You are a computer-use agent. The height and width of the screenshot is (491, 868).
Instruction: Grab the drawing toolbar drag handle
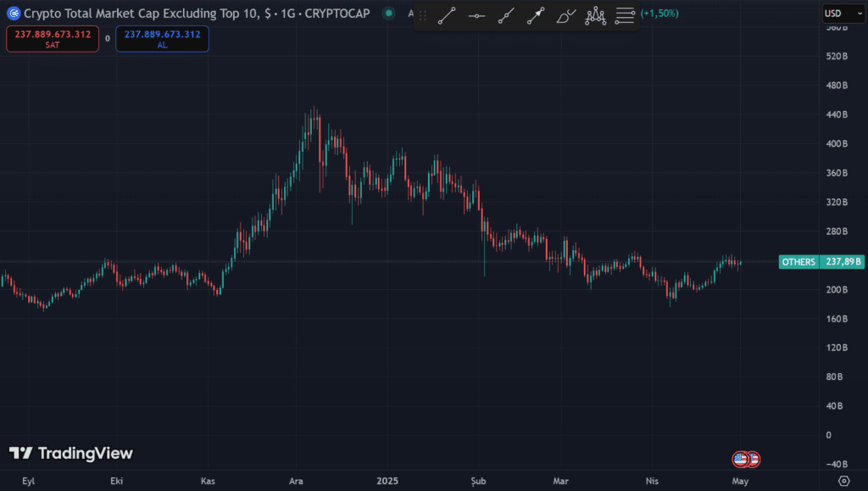click(423, 15)
